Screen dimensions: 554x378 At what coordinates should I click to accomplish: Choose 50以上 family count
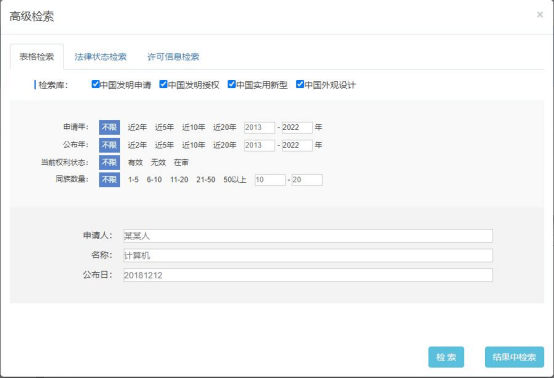coord(235,180)
